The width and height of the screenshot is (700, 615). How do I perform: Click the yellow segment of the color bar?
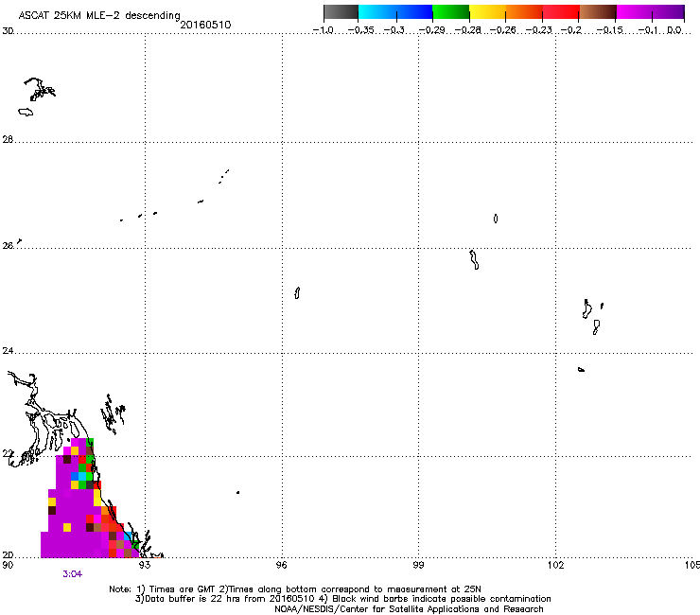[x=487, y=12]
